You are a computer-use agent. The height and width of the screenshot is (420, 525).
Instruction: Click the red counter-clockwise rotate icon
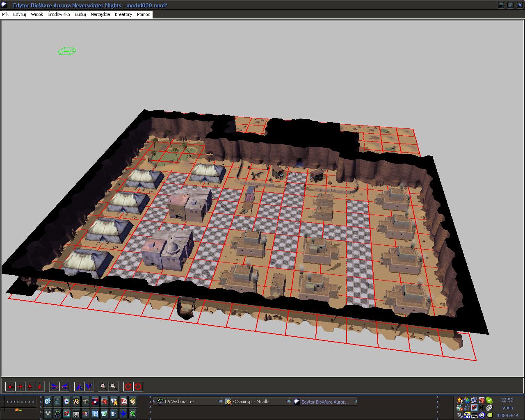pyautogui.click(x=138, y=386)
